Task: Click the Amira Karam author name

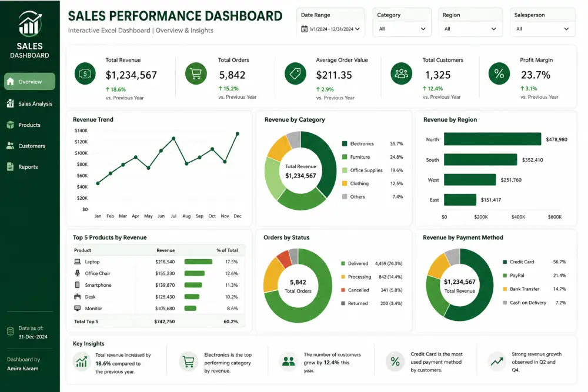Action: tap(22, 368)
